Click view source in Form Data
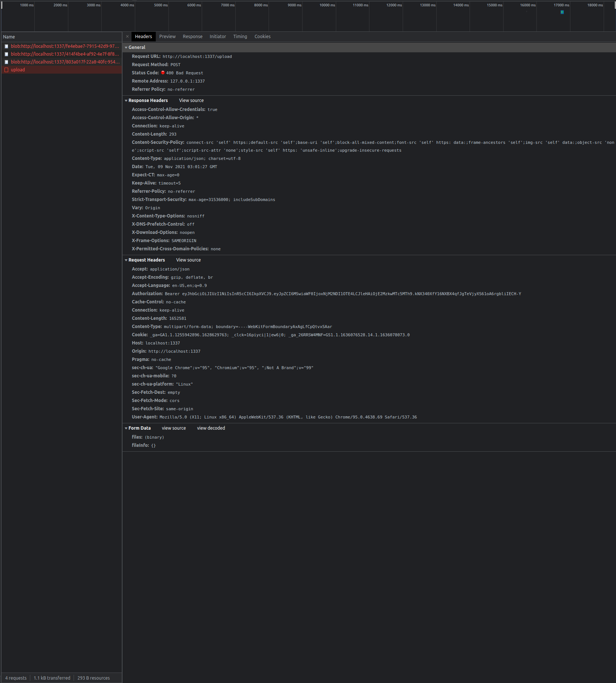Image resolution: width=616 pixels, height=683 pixels. coord(174,428)
